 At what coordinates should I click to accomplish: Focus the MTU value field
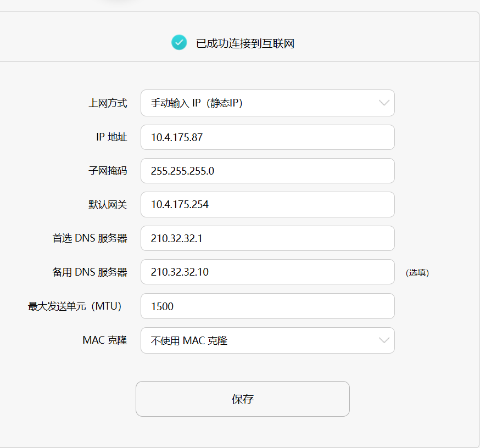click(267, 306)
